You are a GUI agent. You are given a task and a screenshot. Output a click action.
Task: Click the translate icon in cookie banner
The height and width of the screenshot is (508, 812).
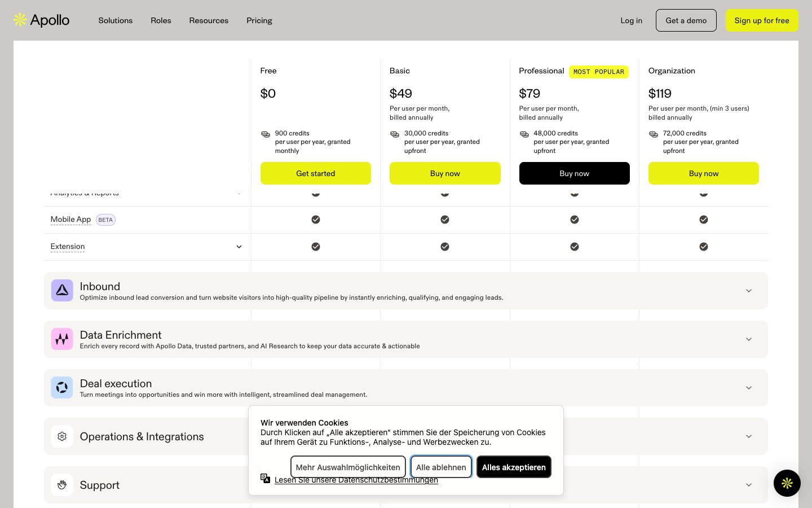tap(266, 479)
